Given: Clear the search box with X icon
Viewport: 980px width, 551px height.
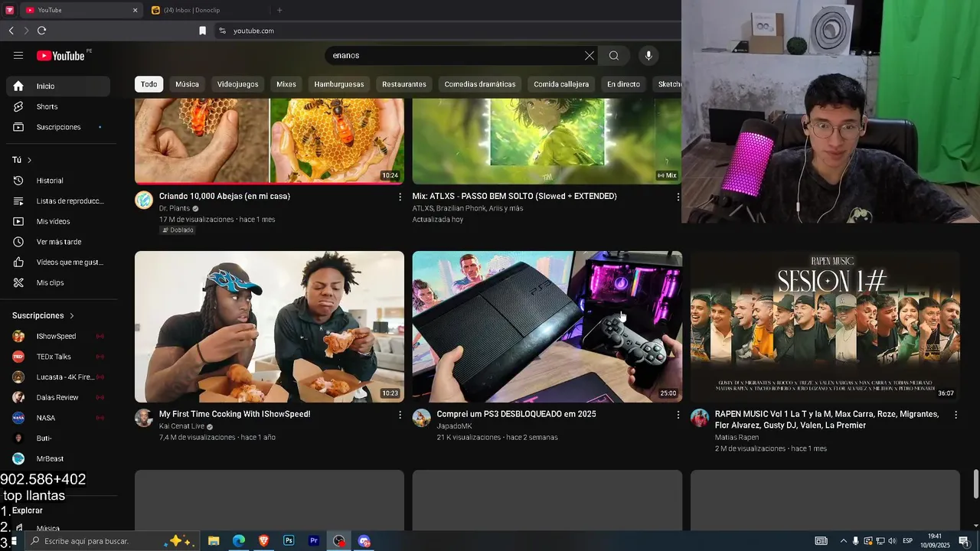Looking at the screenshot, I should tap(590, 55).
